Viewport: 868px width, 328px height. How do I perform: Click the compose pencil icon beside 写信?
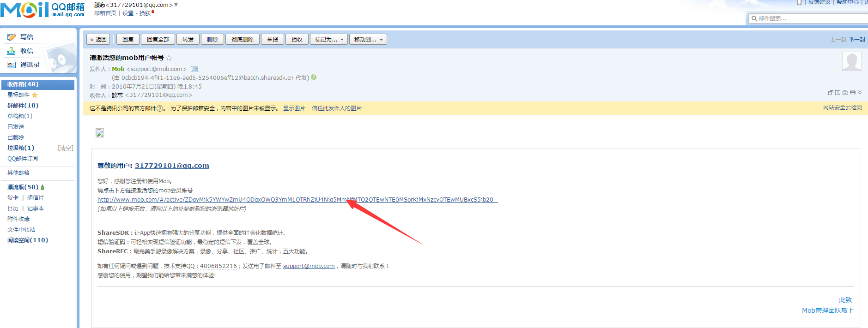[x=12, y=37]
